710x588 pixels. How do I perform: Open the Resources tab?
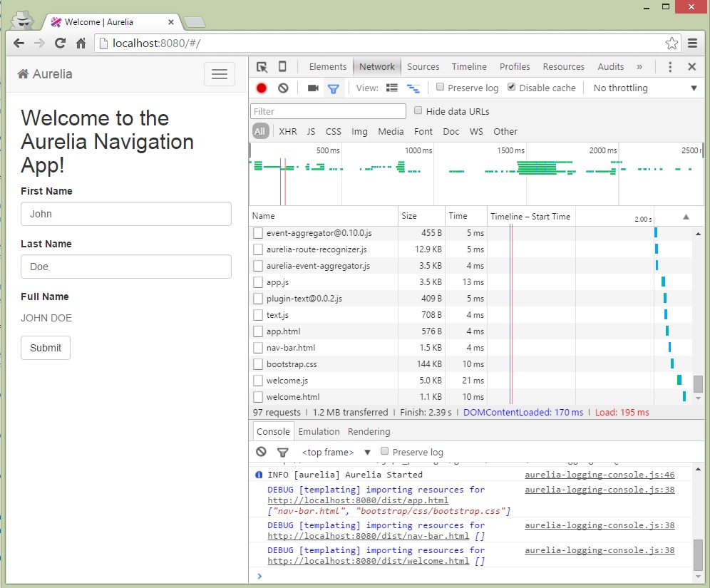tap(563, 66)
